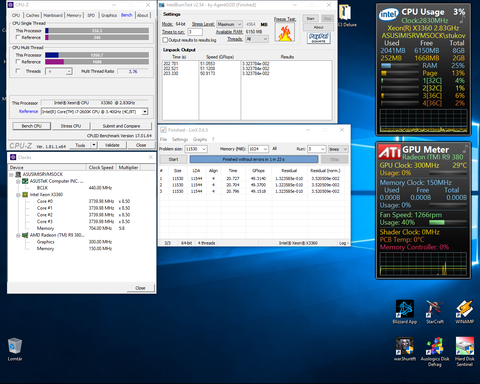Click the Times to run input field

[x=195, y=32]
